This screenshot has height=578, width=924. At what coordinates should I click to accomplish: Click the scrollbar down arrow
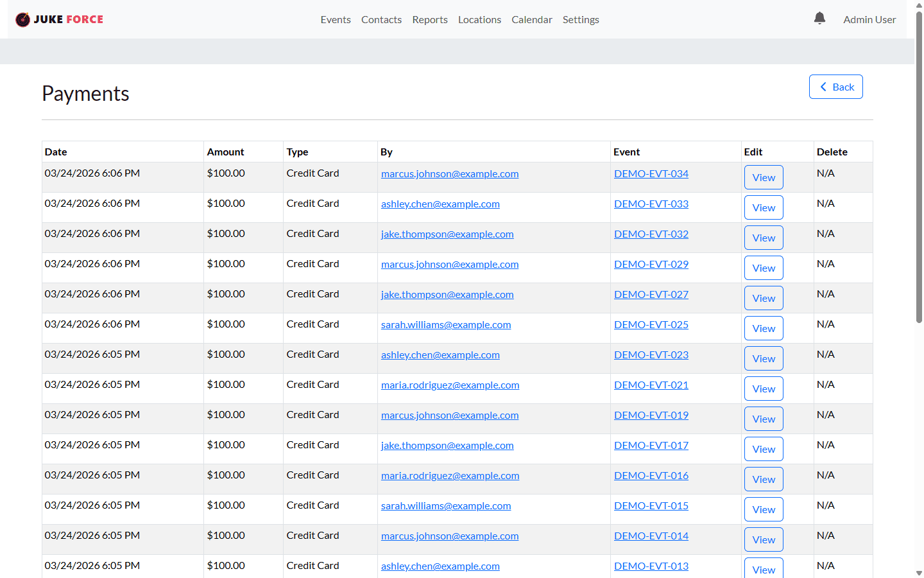click(919, 573)
